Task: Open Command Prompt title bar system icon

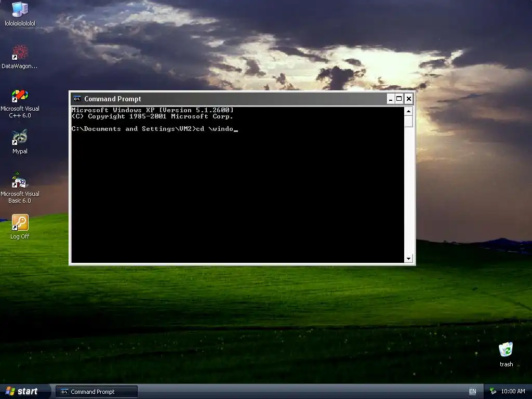Action: [77, 99]
